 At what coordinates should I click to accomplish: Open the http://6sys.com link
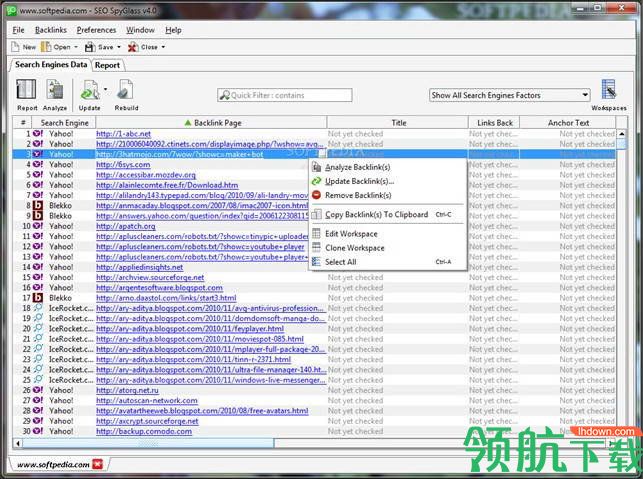click(x=123, y=164)
